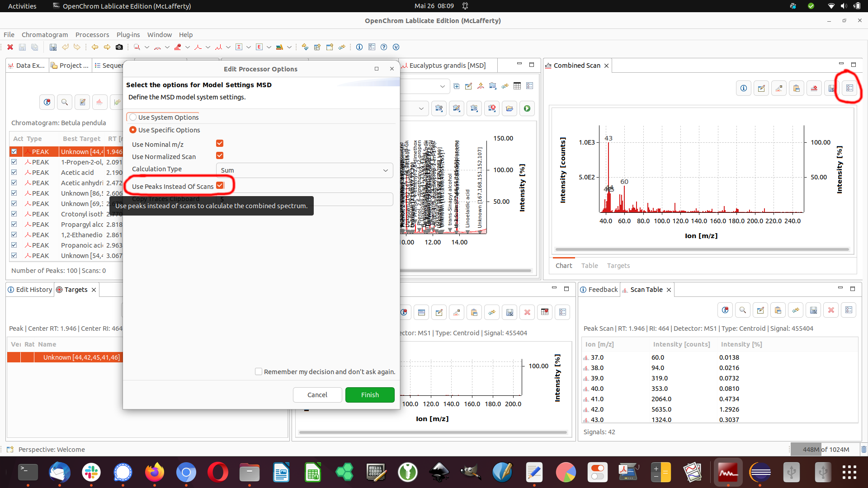
Task: Copy the combined scan to clipboard
Action: click(x=797, y=88)
